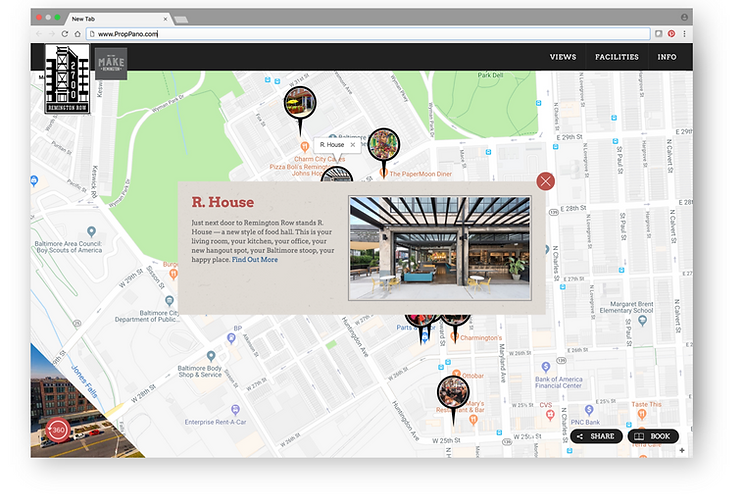Click the Park Dell map label
This screenshot has height=504, width=743.
click(x=490, y=75)
